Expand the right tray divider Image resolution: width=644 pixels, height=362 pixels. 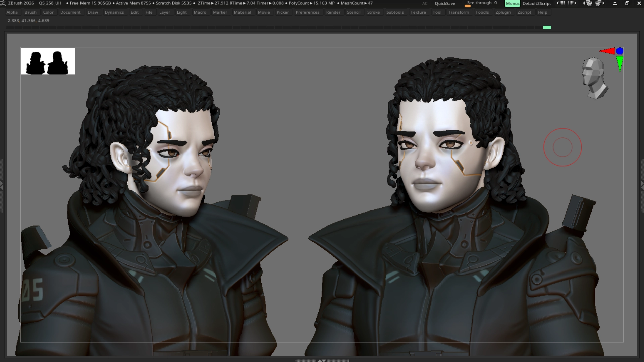coord(642,185)
